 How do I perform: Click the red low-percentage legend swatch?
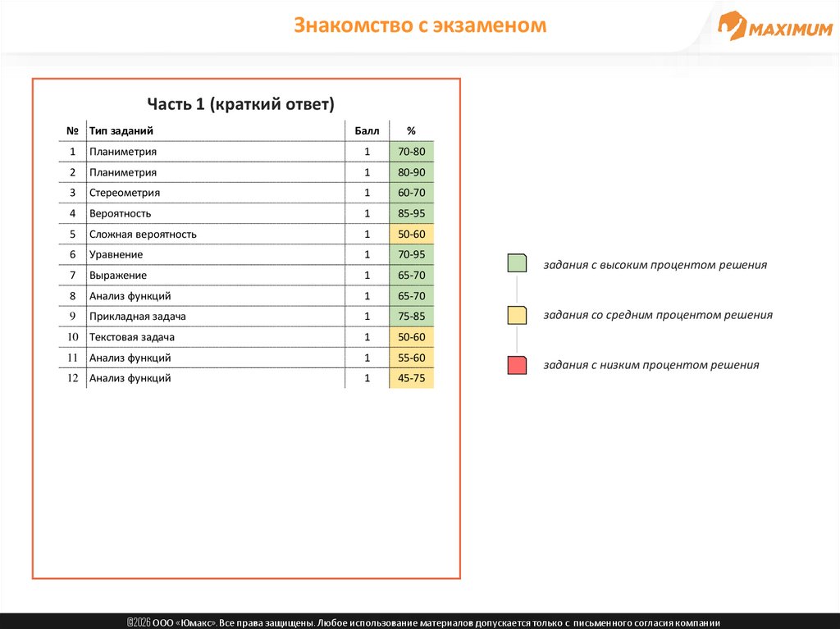(517, 365)
